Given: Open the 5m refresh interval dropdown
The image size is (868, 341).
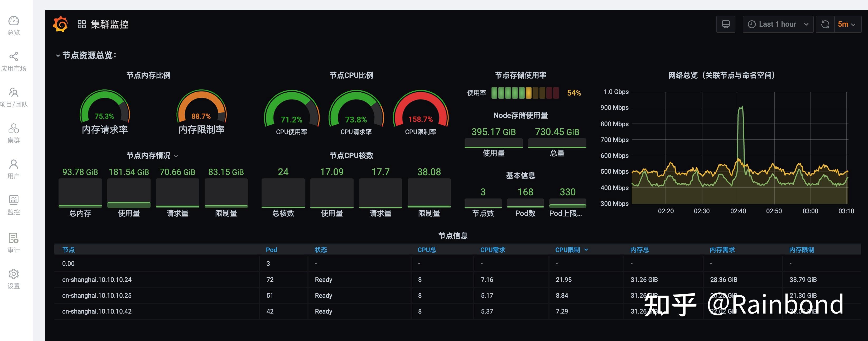Looking at the screenshot, I should 847,24.
